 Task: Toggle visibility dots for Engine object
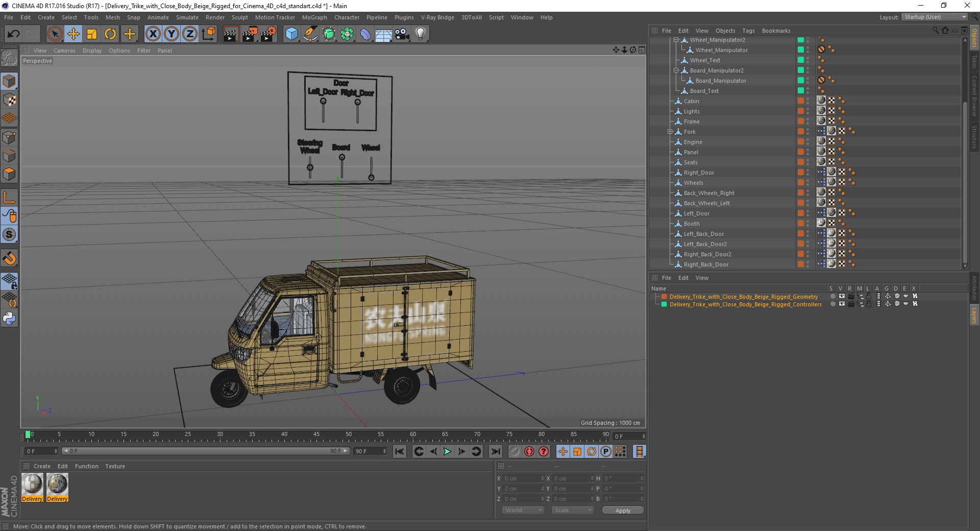(x=807, y=142)
